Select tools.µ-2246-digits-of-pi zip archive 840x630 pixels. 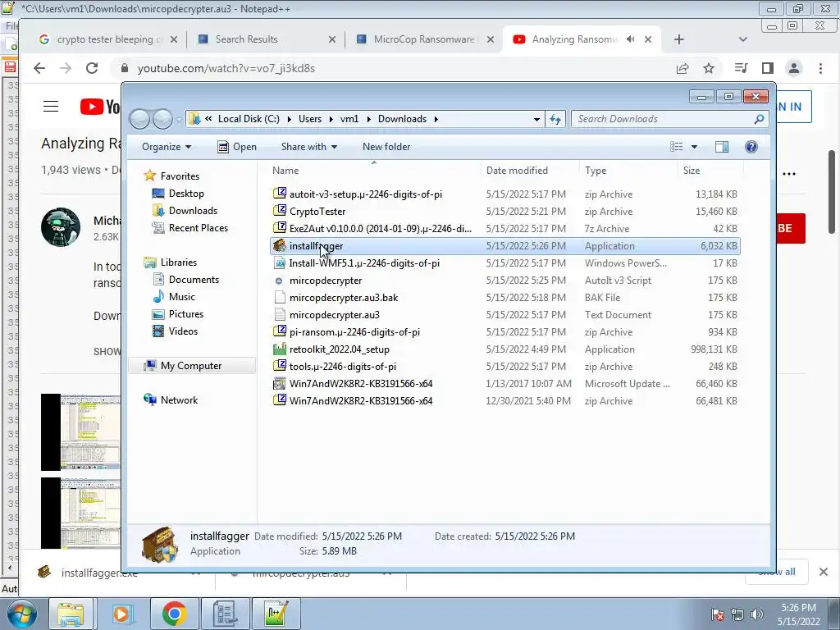point(505,367)
